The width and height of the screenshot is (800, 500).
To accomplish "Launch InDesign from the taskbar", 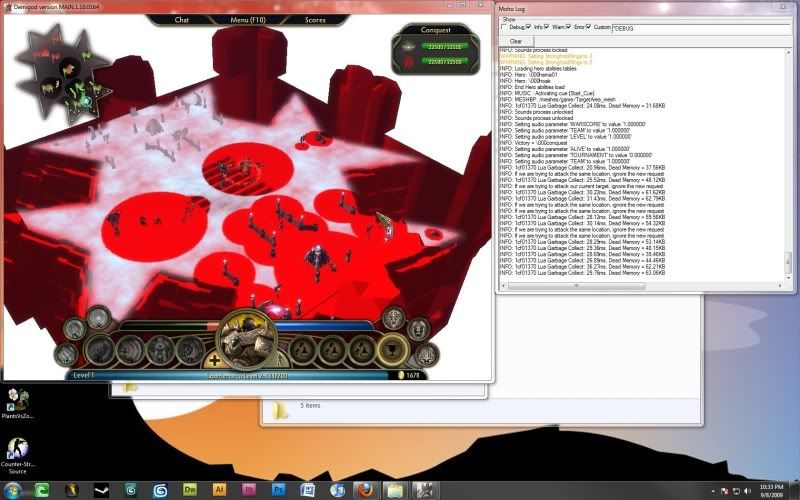I will (249, 490).
